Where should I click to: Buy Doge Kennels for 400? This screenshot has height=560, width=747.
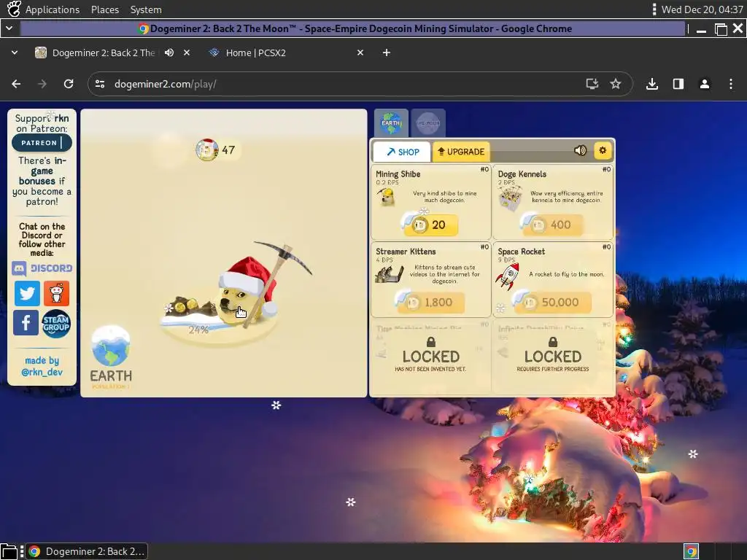pos(552,225)
